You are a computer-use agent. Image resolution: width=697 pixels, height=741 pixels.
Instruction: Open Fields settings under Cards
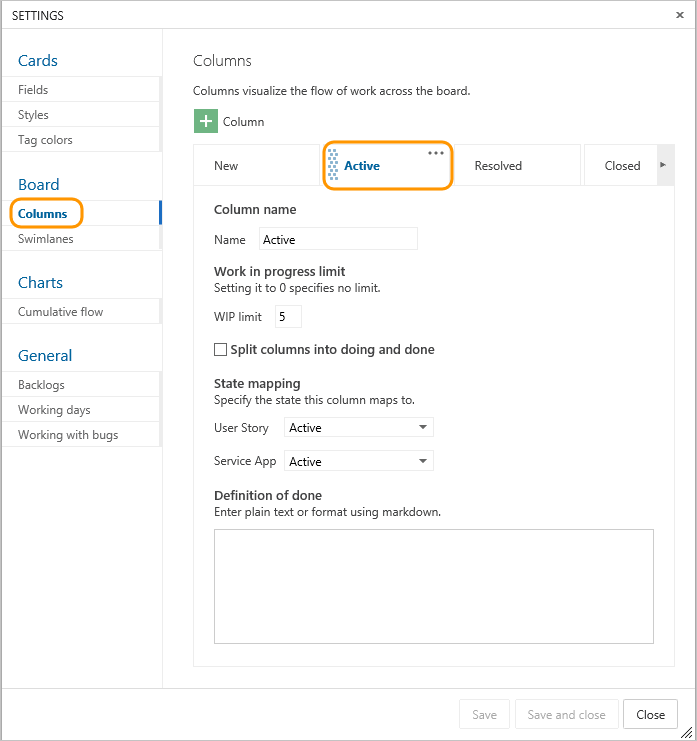coord(81,89)
